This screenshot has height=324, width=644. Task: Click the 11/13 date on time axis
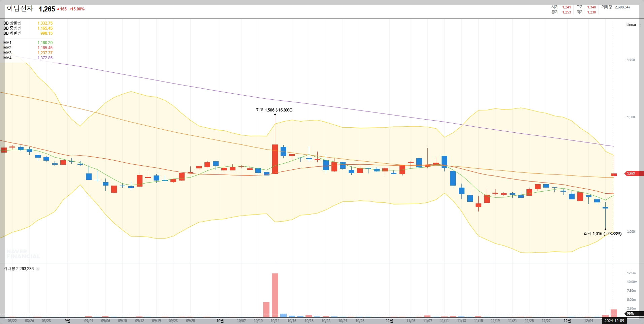point(461,321)
